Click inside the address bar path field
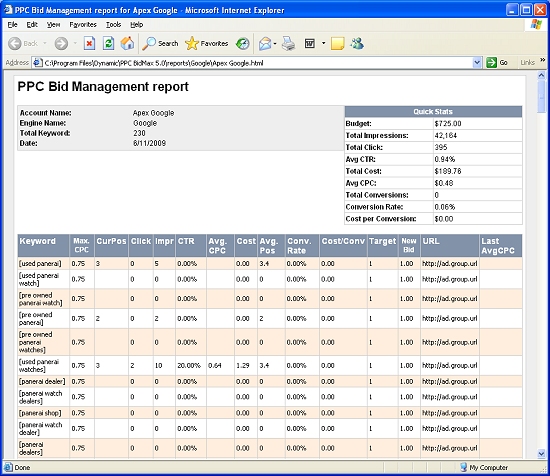This screenshot has width=550, height=476. 258,63
